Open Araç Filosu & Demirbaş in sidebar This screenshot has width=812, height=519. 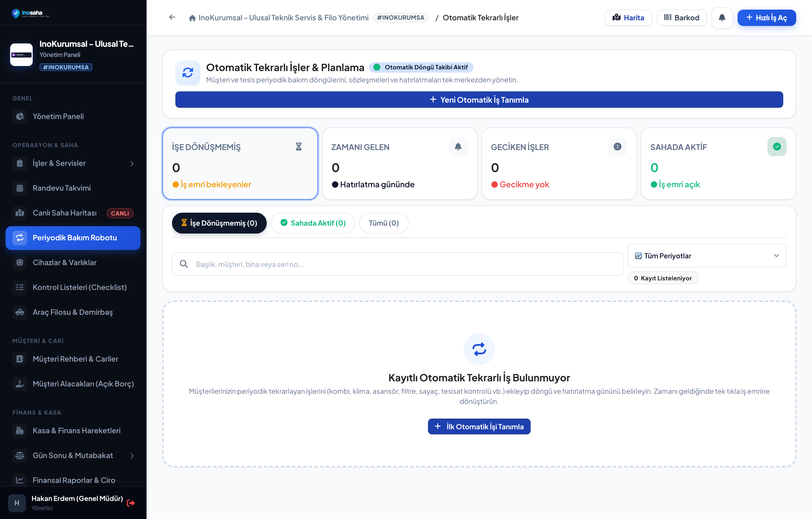pyautogui.click(x=73, y=312)
